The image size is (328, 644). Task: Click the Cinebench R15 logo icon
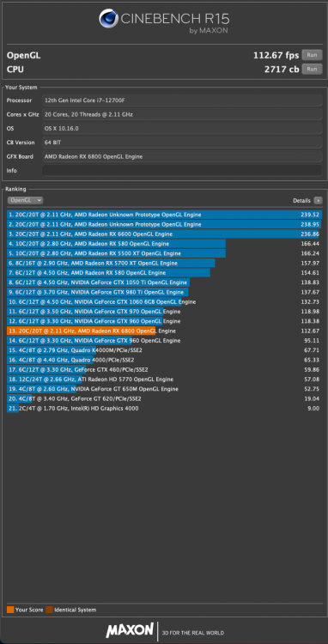tap(109, 19)
